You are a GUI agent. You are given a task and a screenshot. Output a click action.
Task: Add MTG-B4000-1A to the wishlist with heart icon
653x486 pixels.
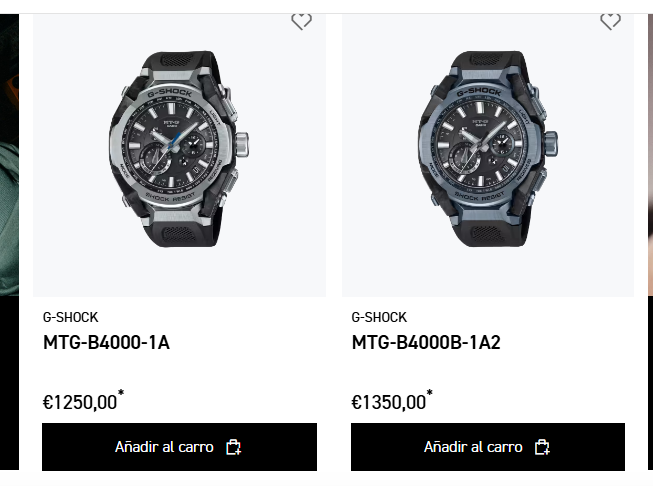pyautogui.click(x=301, y=21)
